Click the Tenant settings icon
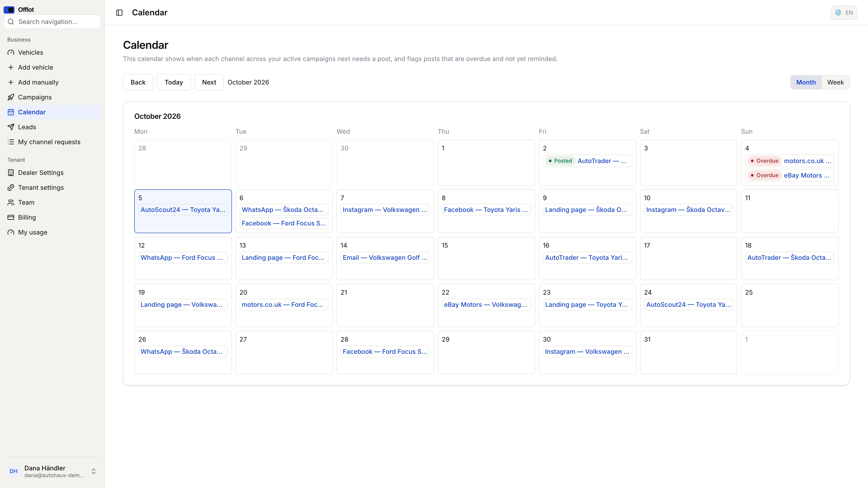This screenshot has height=488, width=868. (x=11, y=188)
